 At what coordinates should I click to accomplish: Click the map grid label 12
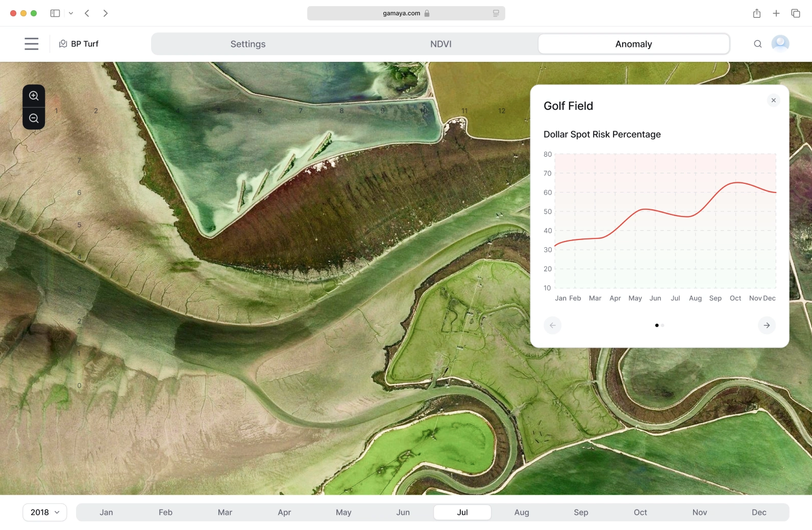click(502, 111)
